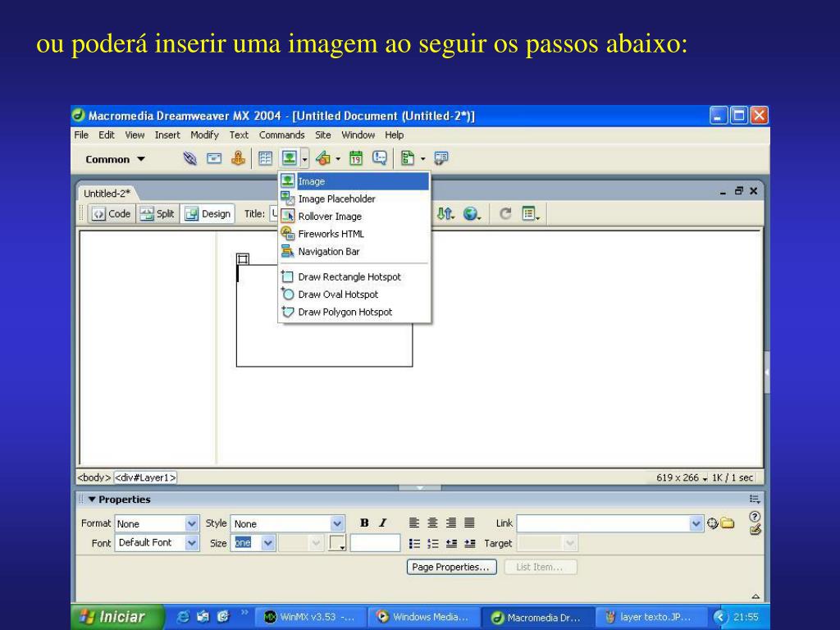The image size is (840, 630).
Task: Click the Comment icon
Action: coord(379,158)
